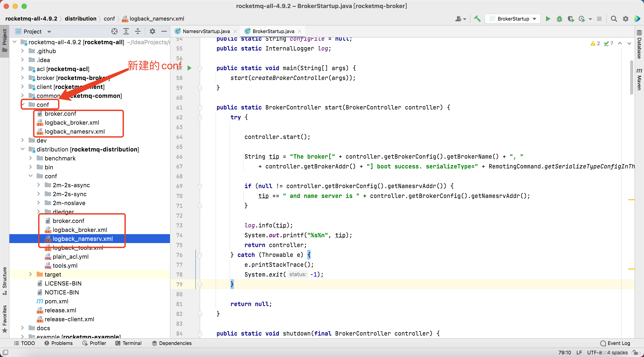
Task: Open Search Everywhere magnifier icon
Action: coord(614,19)
